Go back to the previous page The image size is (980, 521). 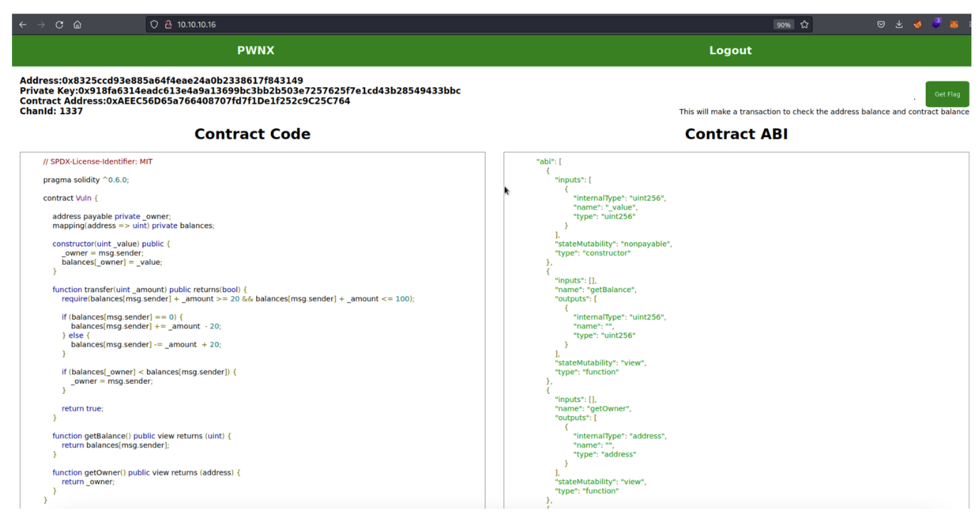coord(23,24)
